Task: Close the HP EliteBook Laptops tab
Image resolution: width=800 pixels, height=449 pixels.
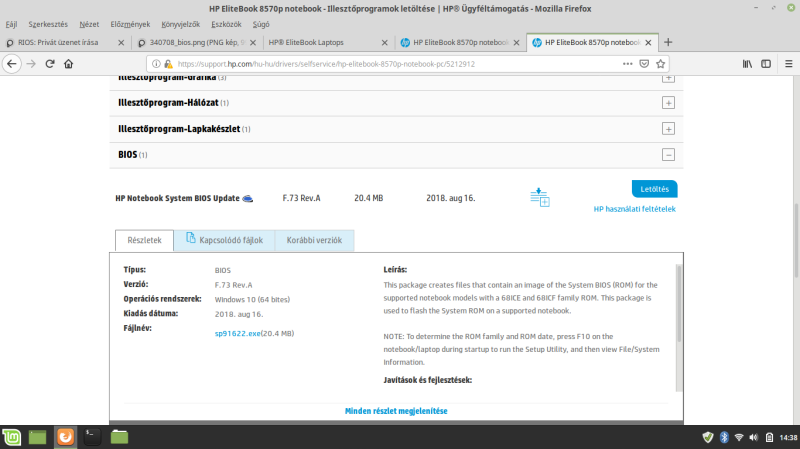Action: [385, 43]
